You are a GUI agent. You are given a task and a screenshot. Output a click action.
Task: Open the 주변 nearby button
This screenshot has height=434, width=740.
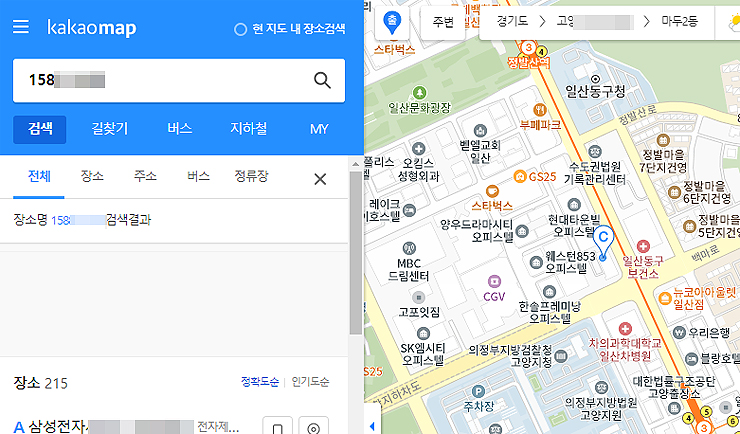coord(443,22)
